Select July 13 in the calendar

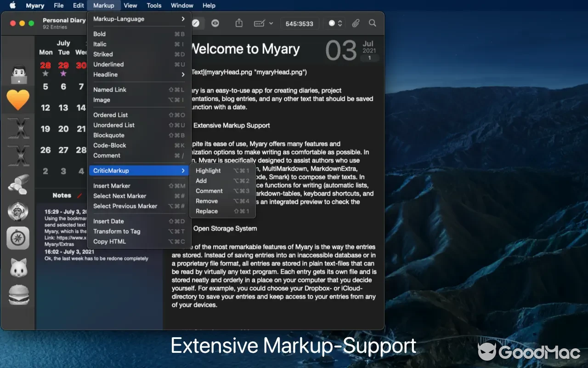pyautogui.click(x=63, y=108)
